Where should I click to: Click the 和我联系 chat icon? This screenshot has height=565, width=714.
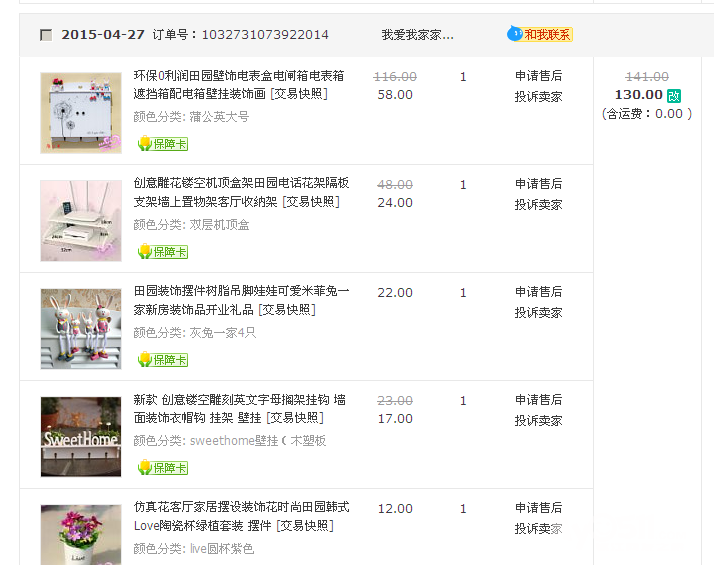click(x=540, y=34)
